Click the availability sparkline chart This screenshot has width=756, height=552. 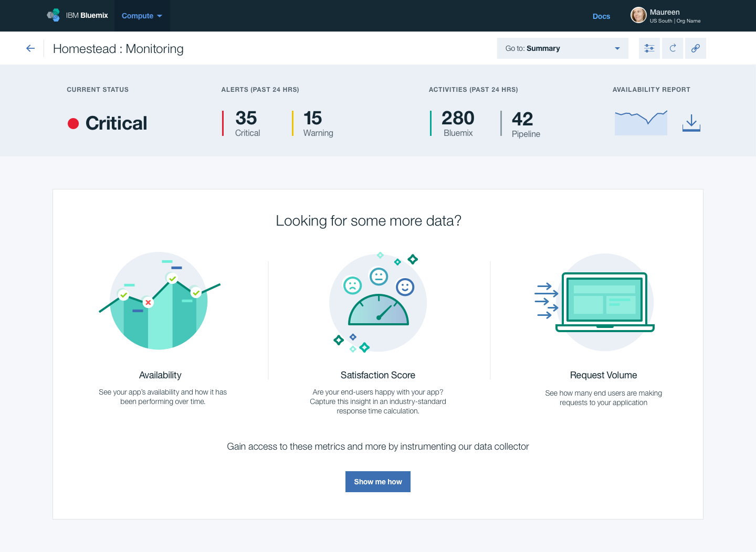pos(640,122)
